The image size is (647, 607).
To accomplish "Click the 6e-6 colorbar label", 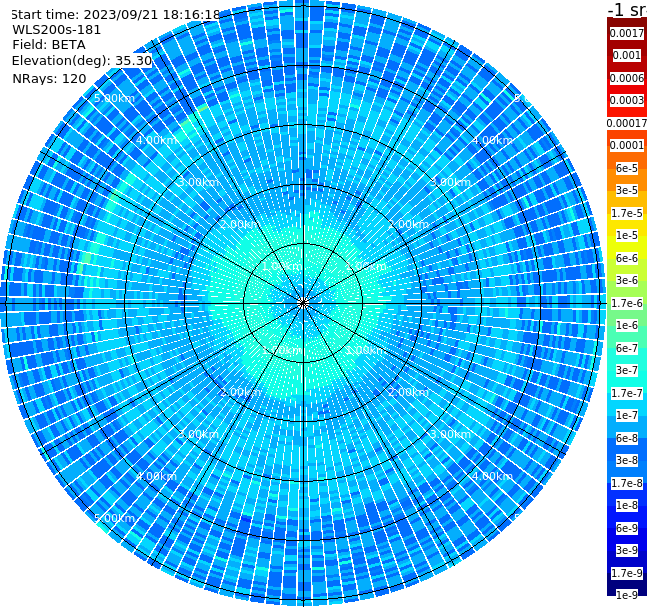I will point(627,258).
